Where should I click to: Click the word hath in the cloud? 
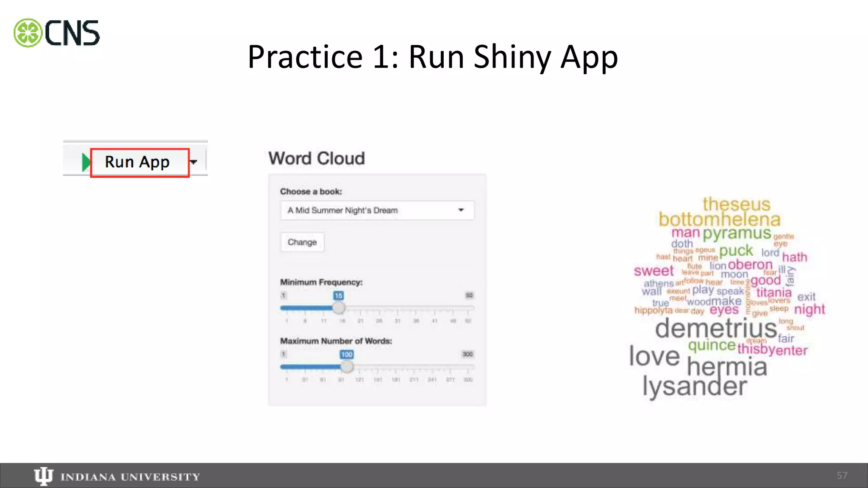pos(795,257)
